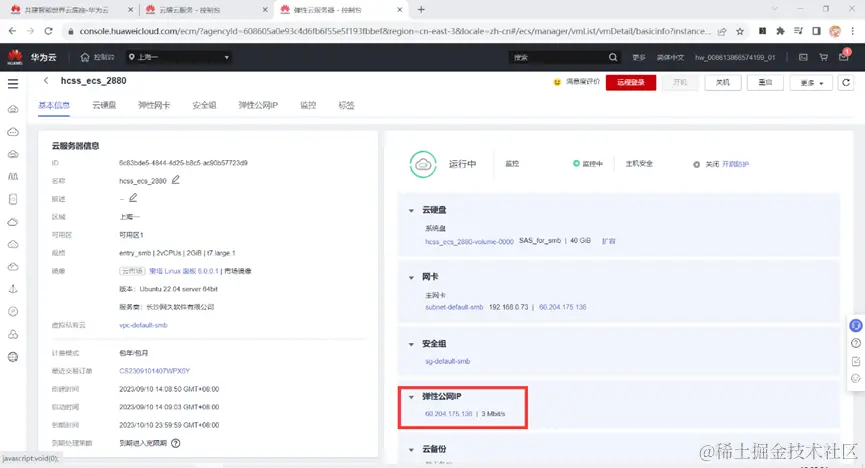Screen dimensions: 865x468
Task: Open the 上海一 region dropdown
Action: click(178, 57)
